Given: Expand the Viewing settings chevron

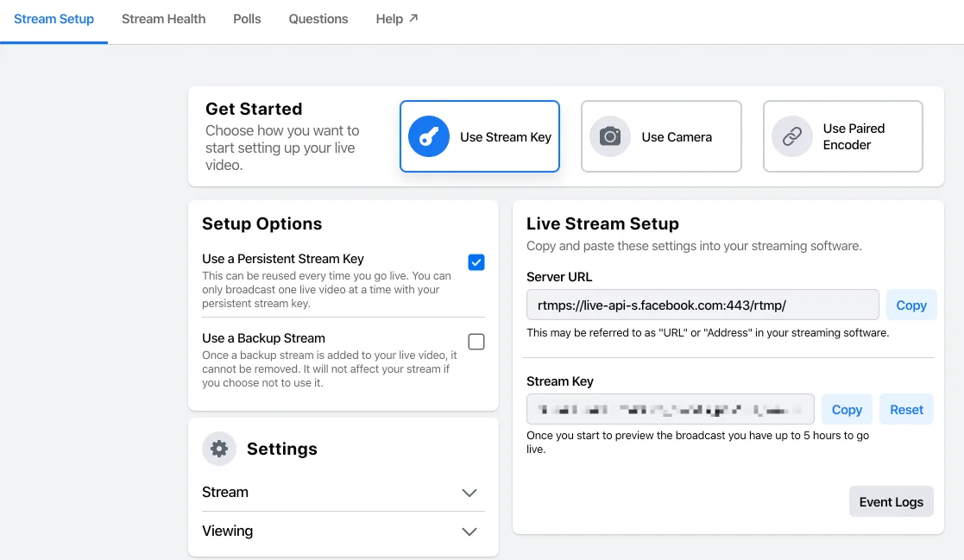Looking at the screenshot, I should [469, 532].
